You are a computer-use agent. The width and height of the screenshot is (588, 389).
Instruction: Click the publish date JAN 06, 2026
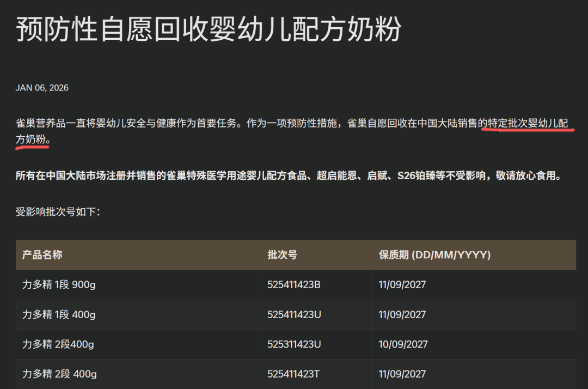point(42,88)
